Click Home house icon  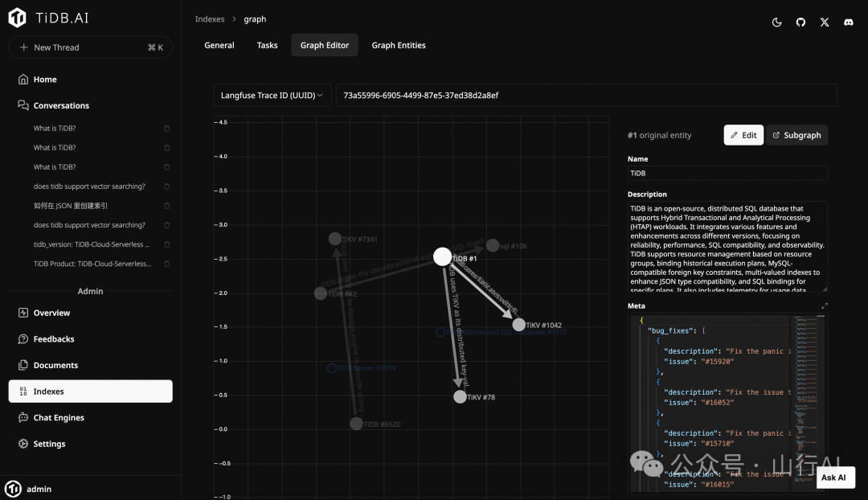tap(23, 80)
